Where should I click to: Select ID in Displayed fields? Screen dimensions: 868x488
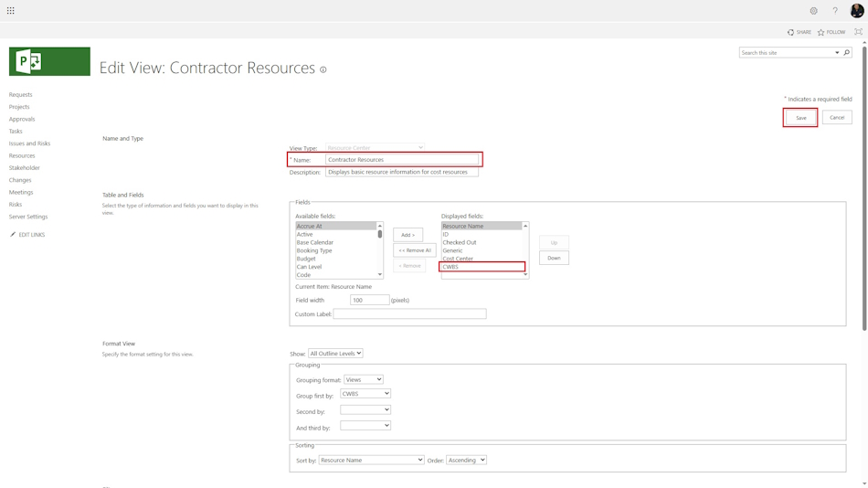(x=482, y=234)
